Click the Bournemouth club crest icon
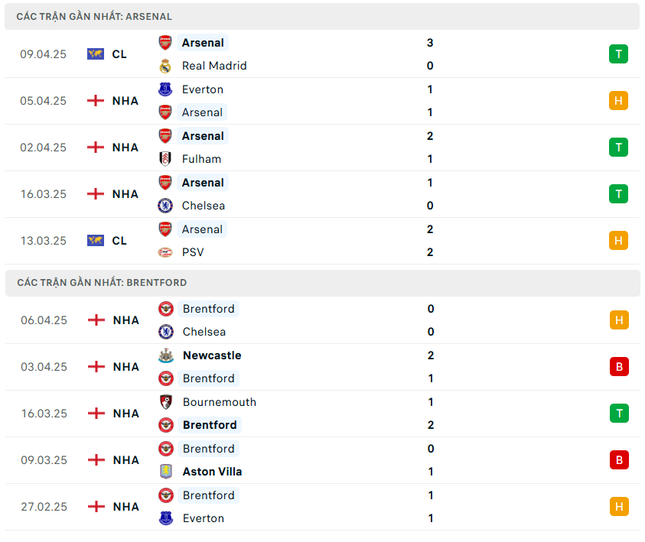645x542 pixels. (166, 402)
